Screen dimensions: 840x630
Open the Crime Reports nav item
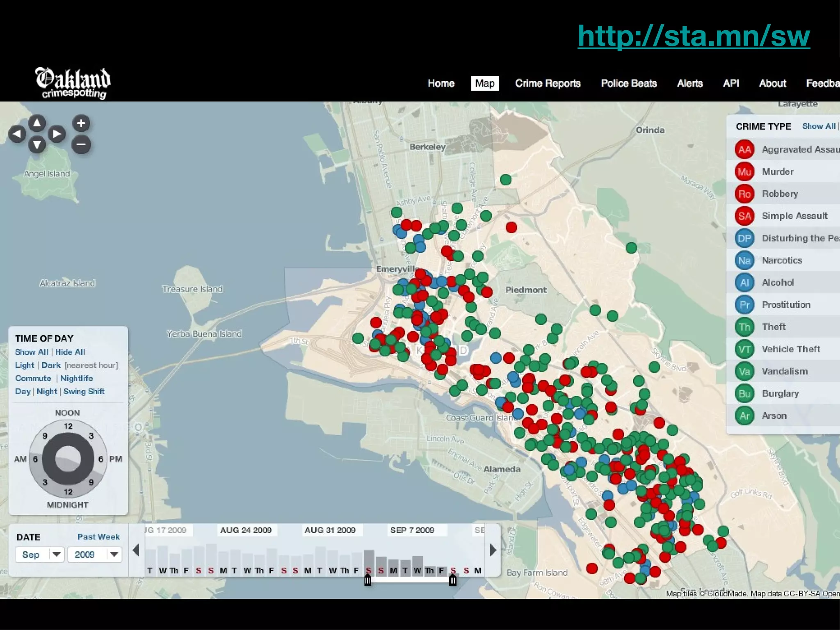click(548, 83)
